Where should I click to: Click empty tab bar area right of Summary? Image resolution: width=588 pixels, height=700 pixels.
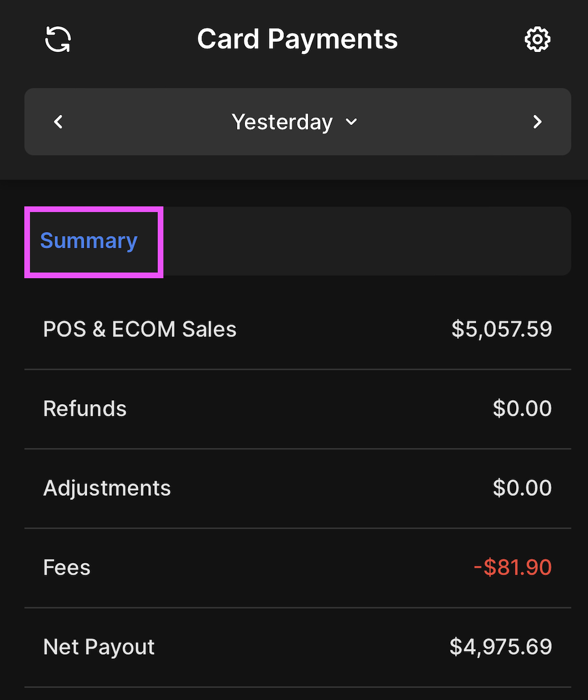[367, 241]
